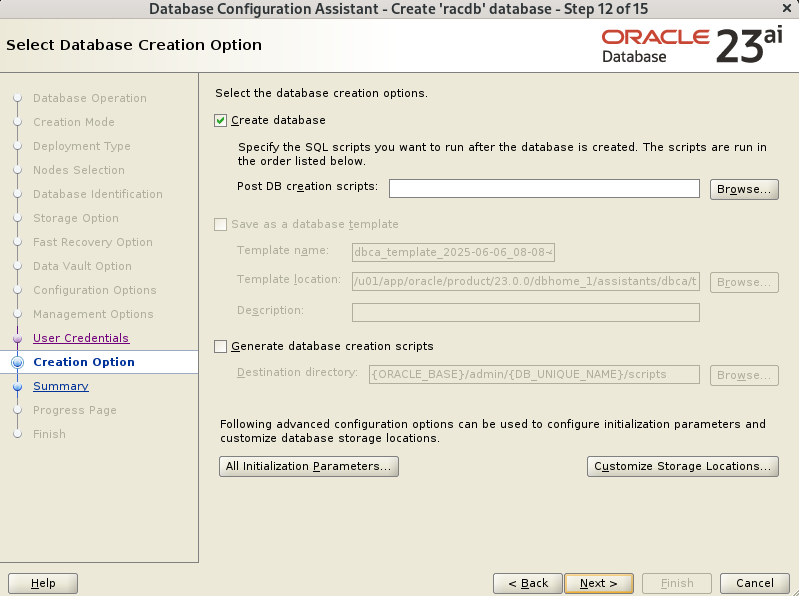Close the Database Configuration Assistant window
The height and width of the screenshot is (596, 799).
pyautogui.click(x=787, y=9)
